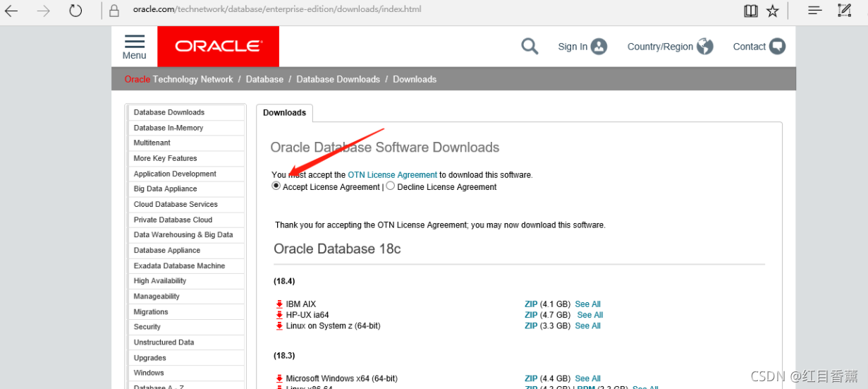Open the Oracle hamburger Menu

point(134,47)
